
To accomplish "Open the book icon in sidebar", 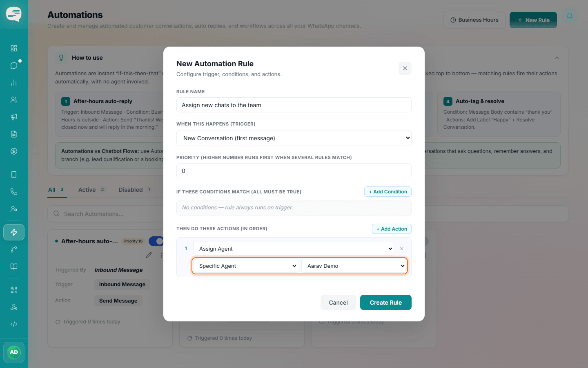I will [x=14, y=267].
